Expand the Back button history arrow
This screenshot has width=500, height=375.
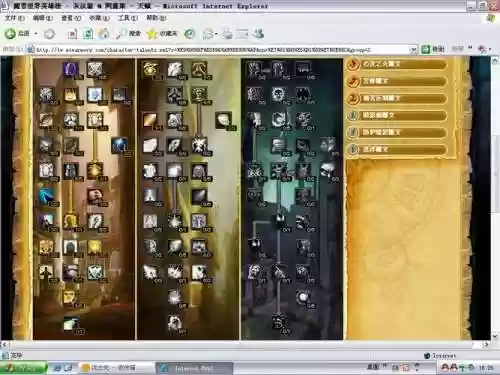36,33
